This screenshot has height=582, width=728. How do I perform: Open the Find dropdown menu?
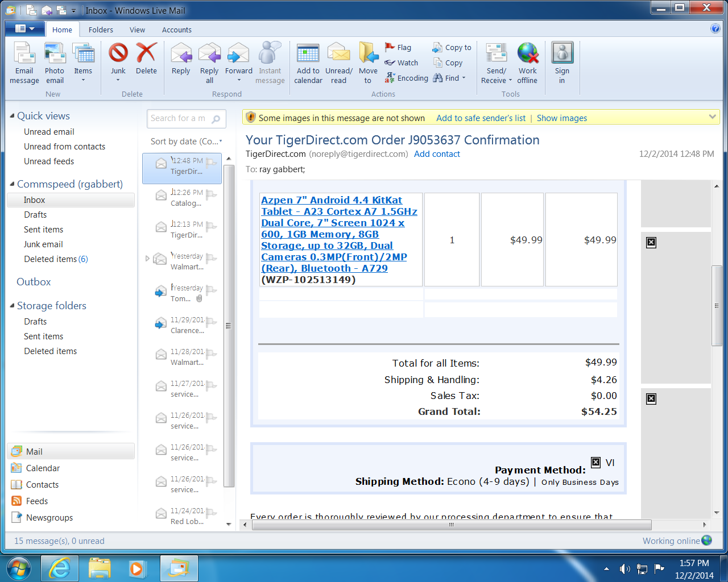point(464,78)
